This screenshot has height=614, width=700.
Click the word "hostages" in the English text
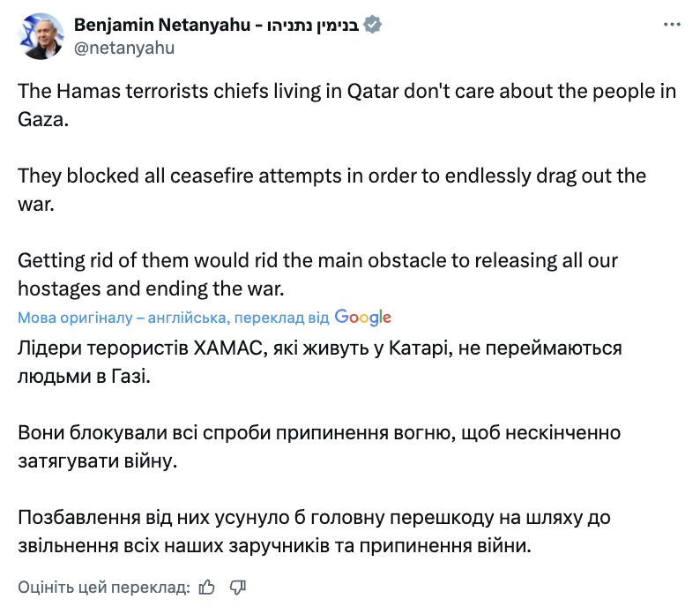[56, 288]
